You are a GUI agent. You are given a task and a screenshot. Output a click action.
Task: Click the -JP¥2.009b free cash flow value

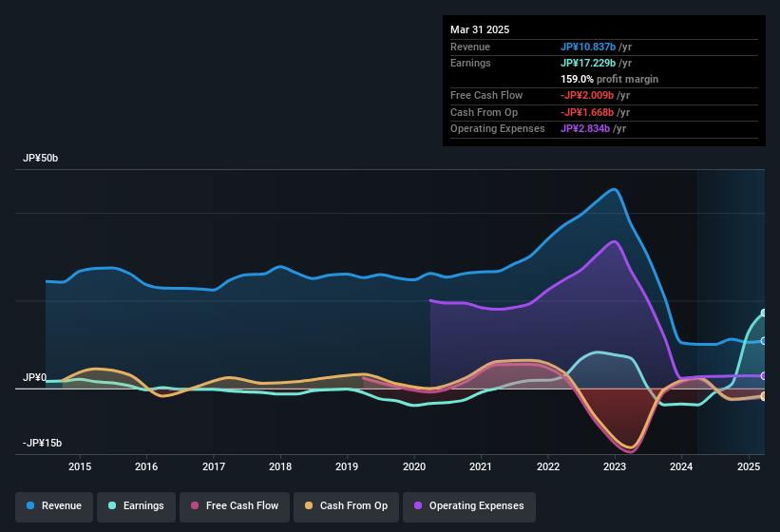pos(587,95)
